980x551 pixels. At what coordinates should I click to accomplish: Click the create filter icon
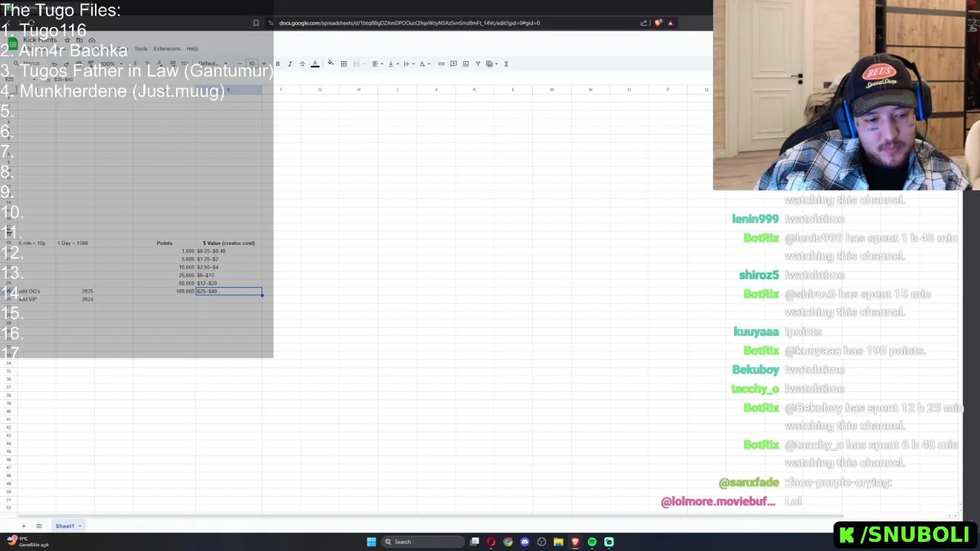pos(478,64)
